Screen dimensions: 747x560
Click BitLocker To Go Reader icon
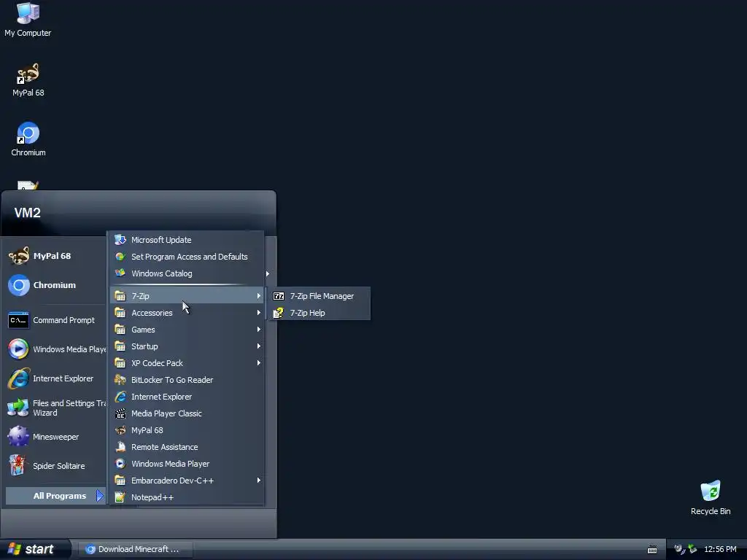120,380
